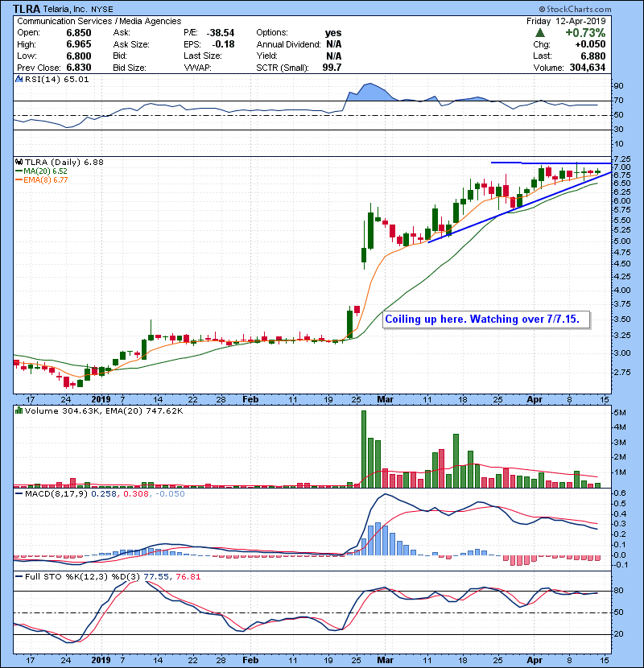Click the blue horizontal resistance line near 7.15
Screen dimensions: 644x668
tap(551, 163)
